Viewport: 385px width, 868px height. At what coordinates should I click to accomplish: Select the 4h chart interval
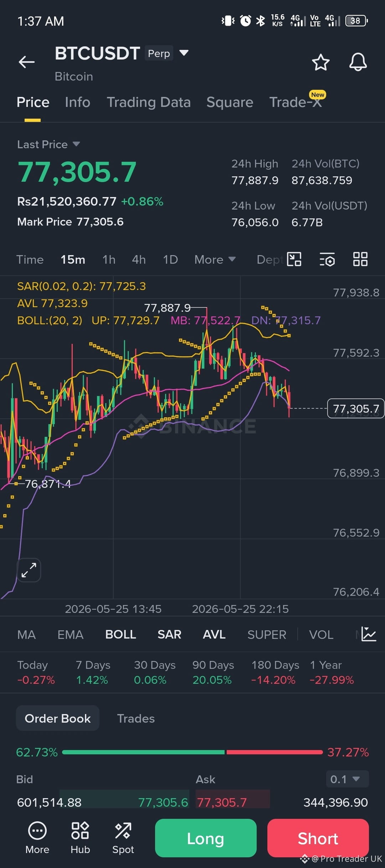(x=139, y=259)
